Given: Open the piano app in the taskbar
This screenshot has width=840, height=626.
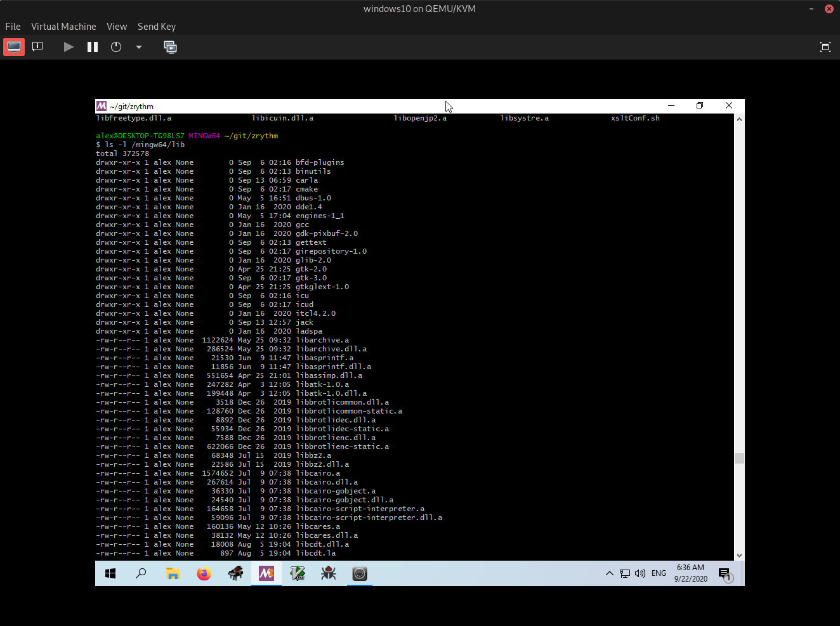Looking at the screenshot, I should point(235,573).
